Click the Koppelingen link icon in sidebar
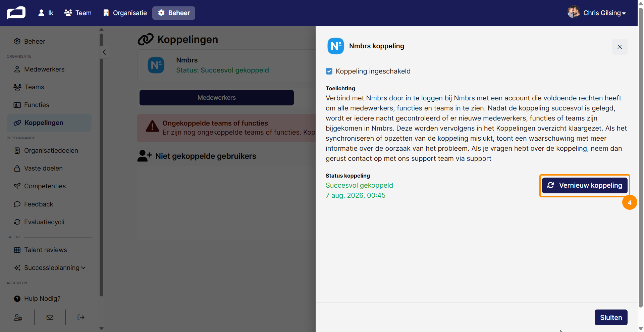Screen dimensions: 644x332 click(x=17, y=123)
